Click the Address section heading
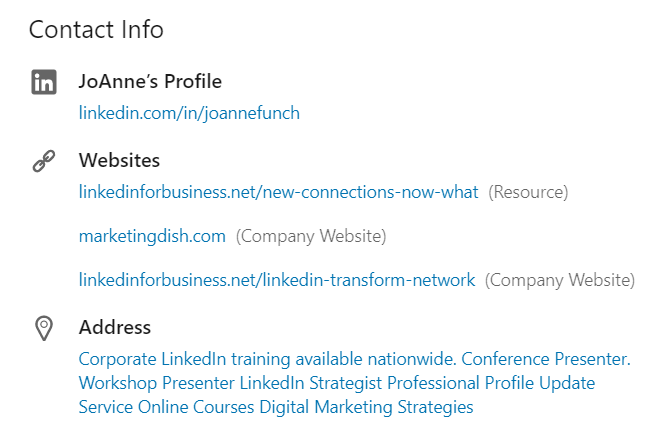 115,327
